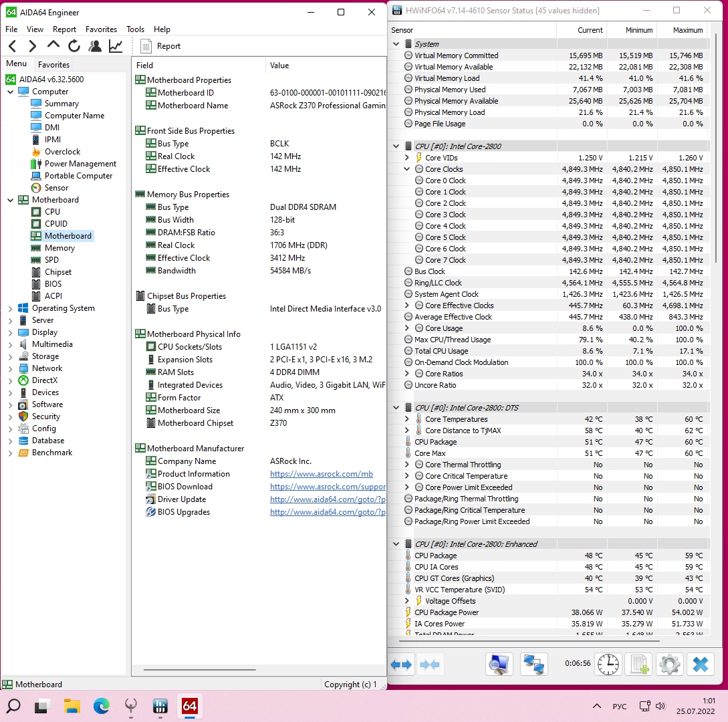Select Summary in the tree
The width and height of the screenshot is (728, 722).
(x=62, y=104)
